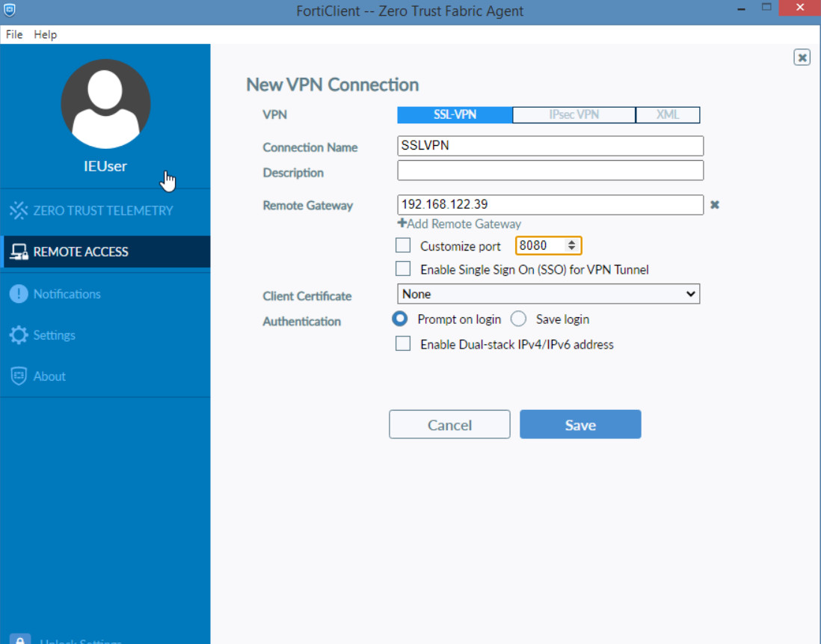Open the Remote Access section
This screenshot has width=821, height=644.
click(x=105, y=252)
